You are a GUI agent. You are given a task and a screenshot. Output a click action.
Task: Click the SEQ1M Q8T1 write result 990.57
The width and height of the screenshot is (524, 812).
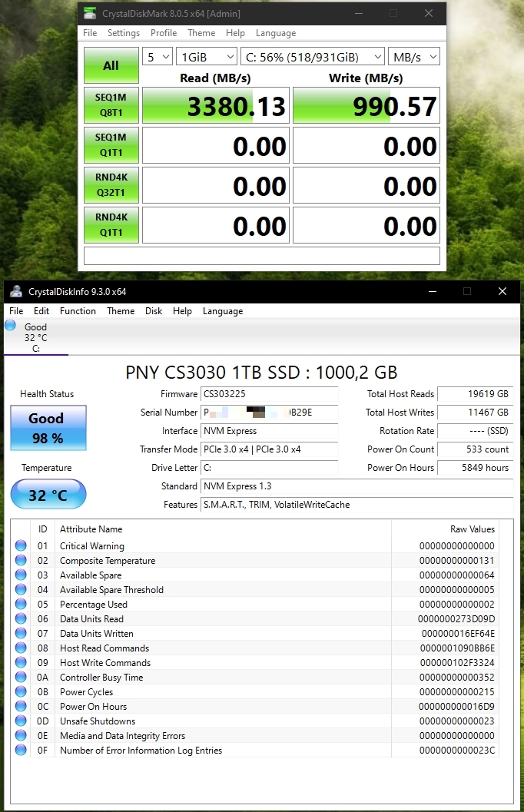[366, 106]
